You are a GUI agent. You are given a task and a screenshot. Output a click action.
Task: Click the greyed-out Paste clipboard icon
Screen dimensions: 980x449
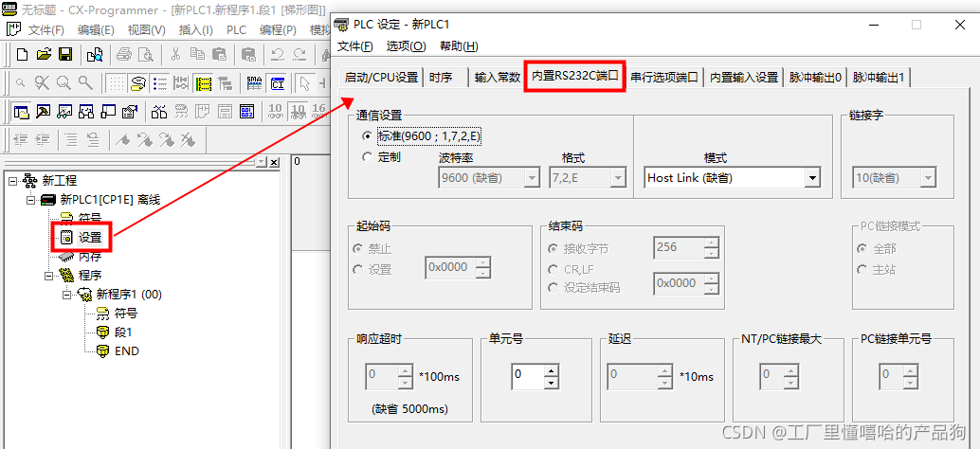coord(219,54)
